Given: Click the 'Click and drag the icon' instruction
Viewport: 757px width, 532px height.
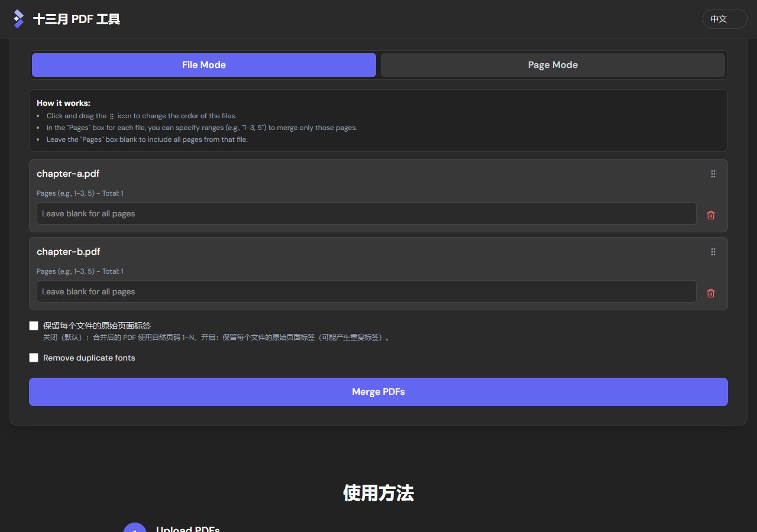Looking at the screenshot, I should pos(141,116).
